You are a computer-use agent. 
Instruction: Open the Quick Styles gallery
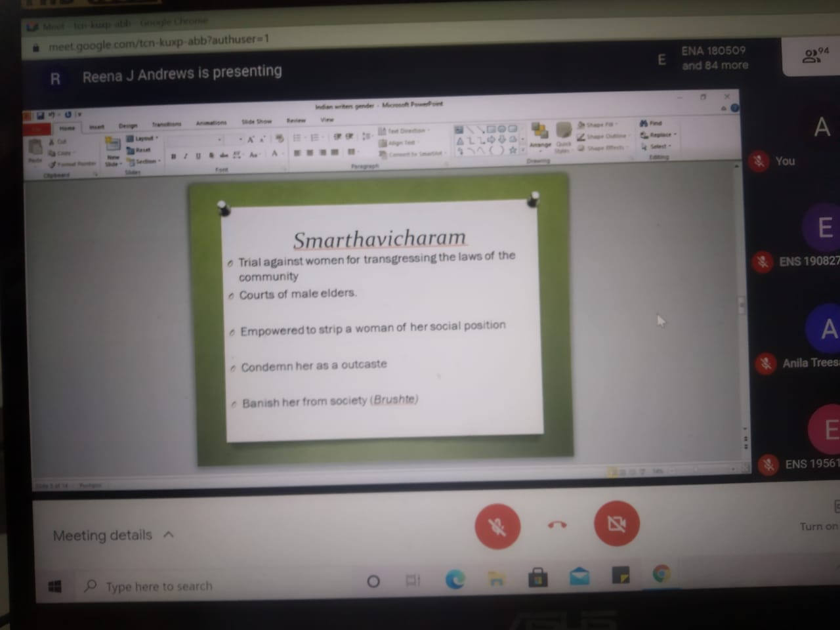pos(563,137)
